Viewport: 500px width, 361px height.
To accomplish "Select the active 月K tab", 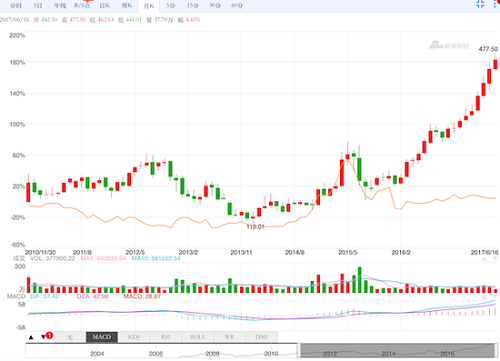I will click(149, 6).
